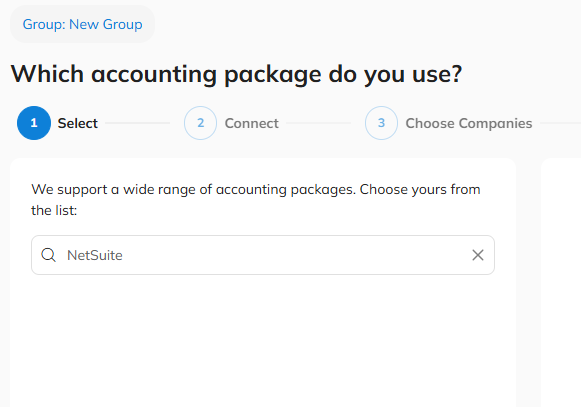Clear the NetSuite search with the X icon
The image size is (581, 407).
point(478,255)
